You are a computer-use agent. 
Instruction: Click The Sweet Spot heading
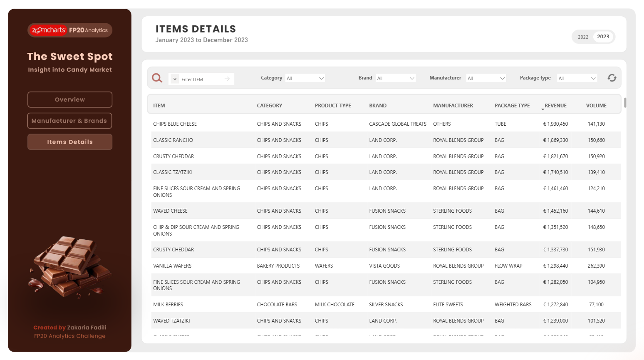70,56
